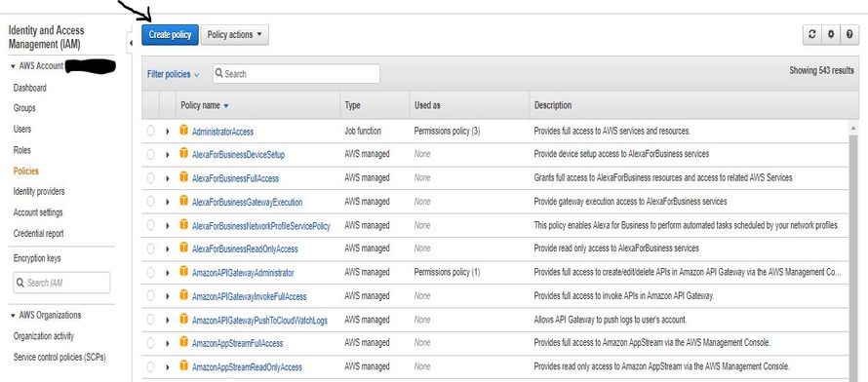Collapse the AWS Organizations sidebar section
The width and height of the screenshot is (868, 382).
tap(13, 315)
